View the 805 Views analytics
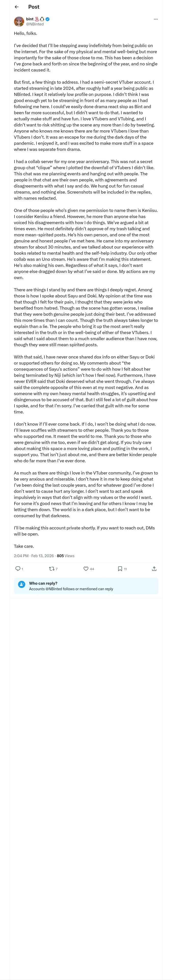The height and width of the screenshot is (980, 172). (x=65, y=555)
